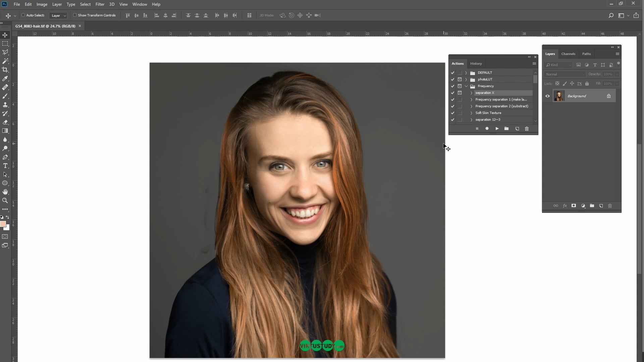Open the foreground color swatch
The image size is (644, 362).
(x=3, y=224)
